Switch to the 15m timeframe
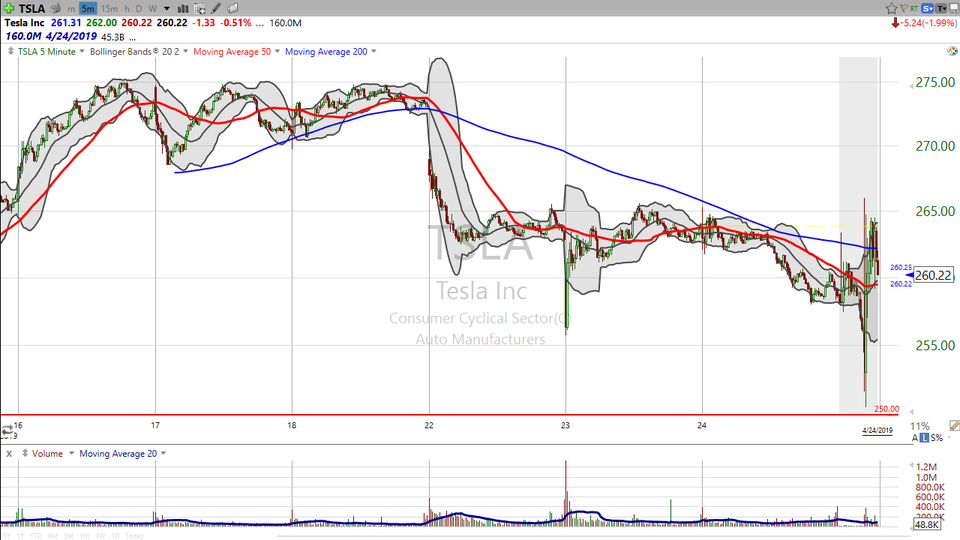The image size is (960, 540). coord(109,9)
